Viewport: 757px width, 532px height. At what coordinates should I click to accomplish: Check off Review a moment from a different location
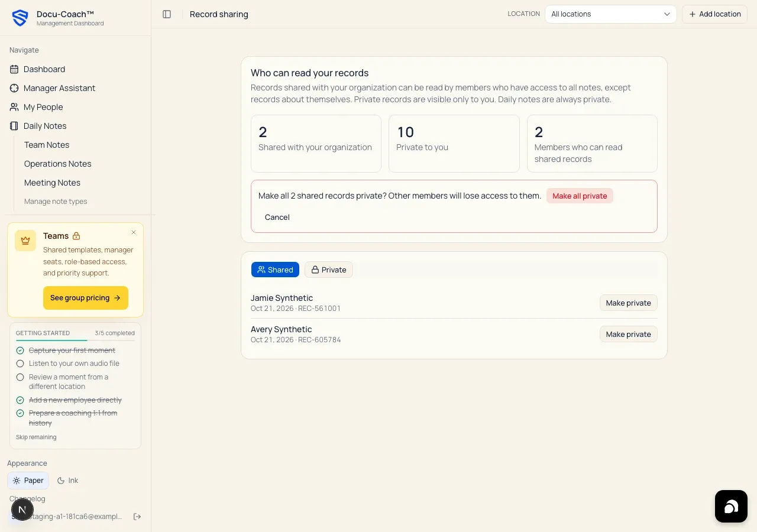point(20,377)
